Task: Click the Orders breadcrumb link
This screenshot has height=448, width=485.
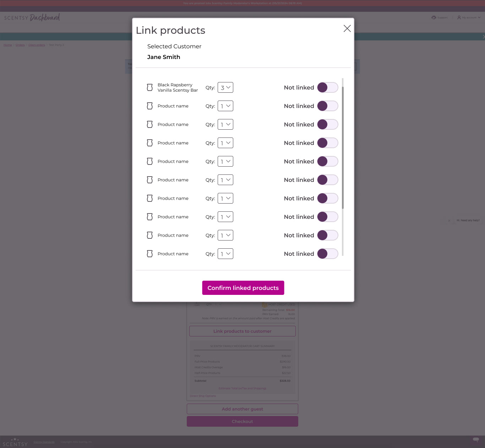Action: [20, 45]
